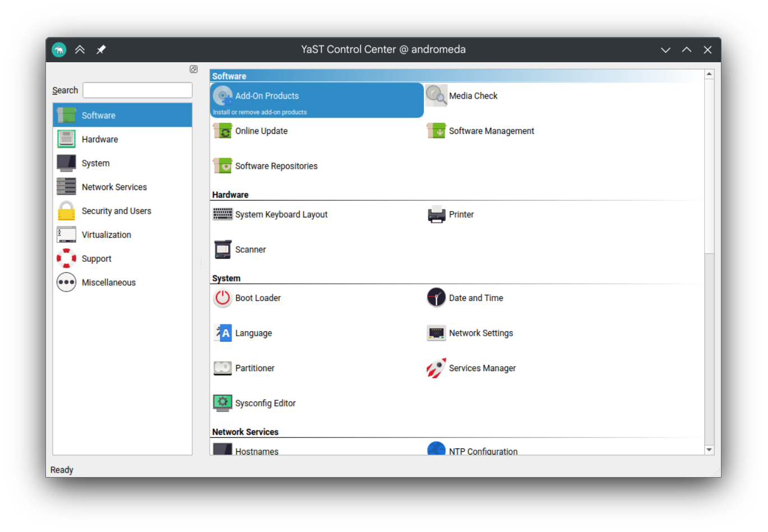Click the Date and Time clock icon
This screenshot has height=532, width=768.
click(x=436, y=298)
